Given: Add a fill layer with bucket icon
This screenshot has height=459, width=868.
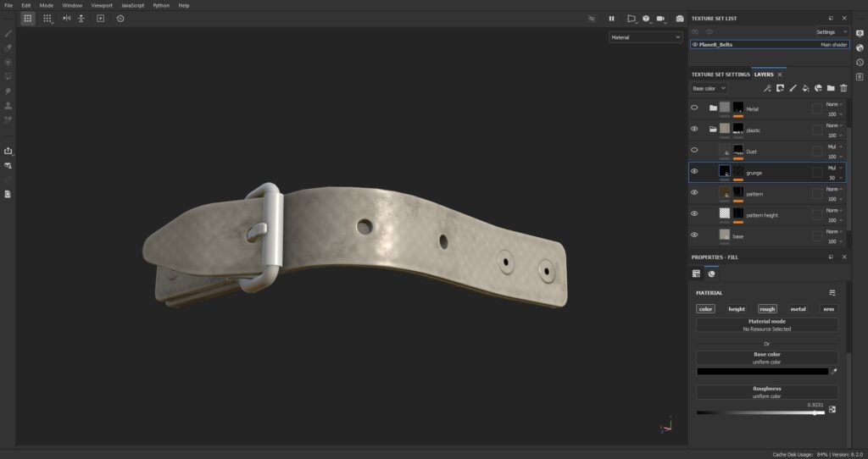Looking at the screenshot, I should coord(805,88).
